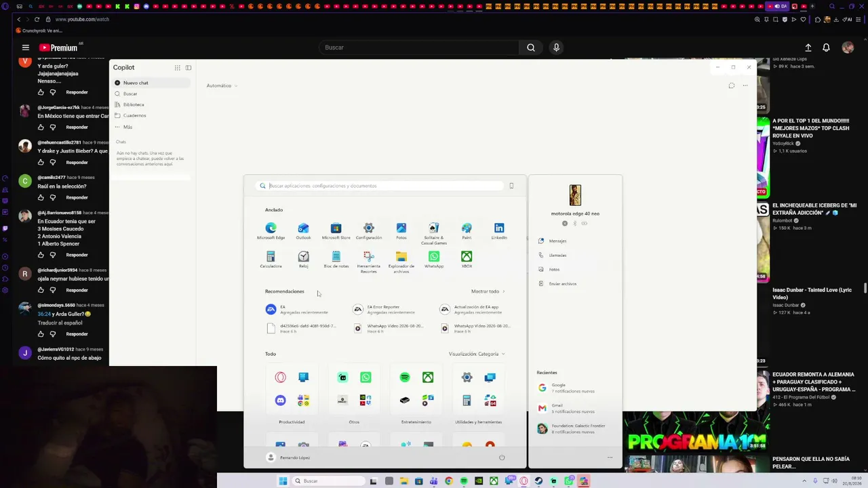This screenshot has height=488, width=868.
Task: Collapse the Copilot sidebar
Action: (x=189, y=68)
